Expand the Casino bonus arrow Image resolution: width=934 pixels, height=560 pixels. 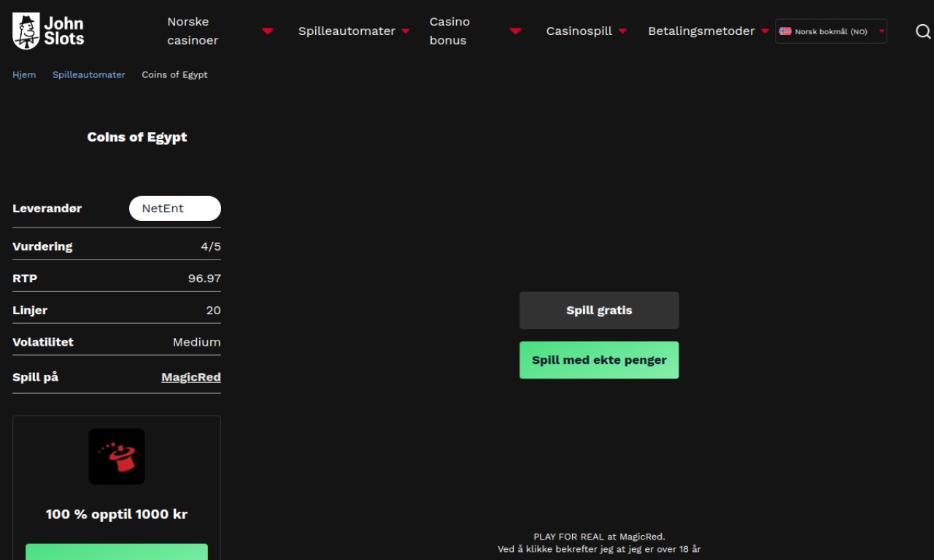click(x=516, y=31)
